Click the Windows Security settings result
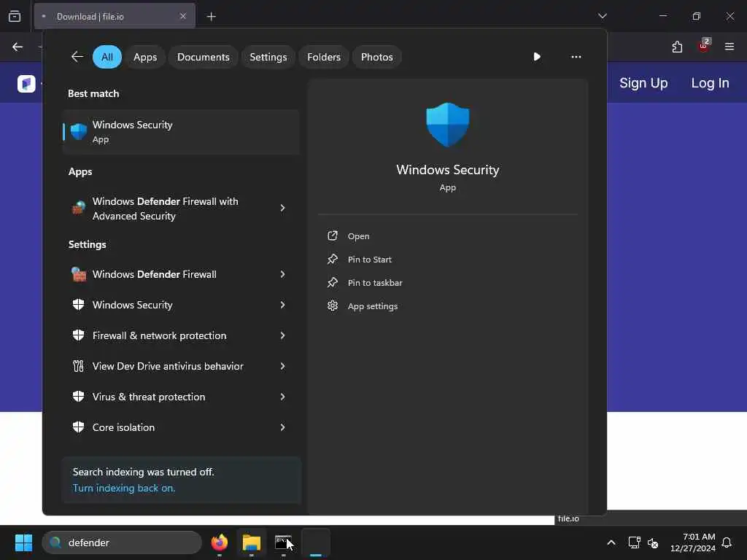Image resolution: width=747 pixels, height=560 pixels. point(181,305)
